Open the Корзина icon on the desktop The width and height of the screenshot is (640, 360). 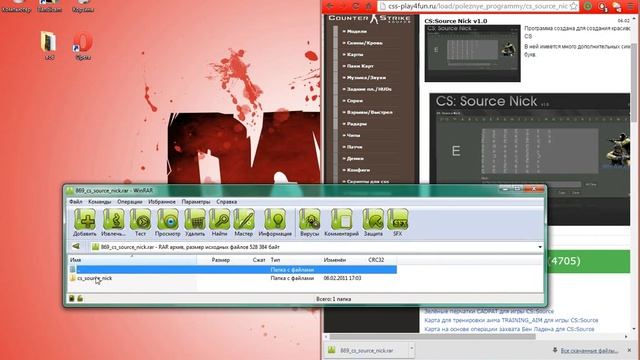tap(83, 6)
